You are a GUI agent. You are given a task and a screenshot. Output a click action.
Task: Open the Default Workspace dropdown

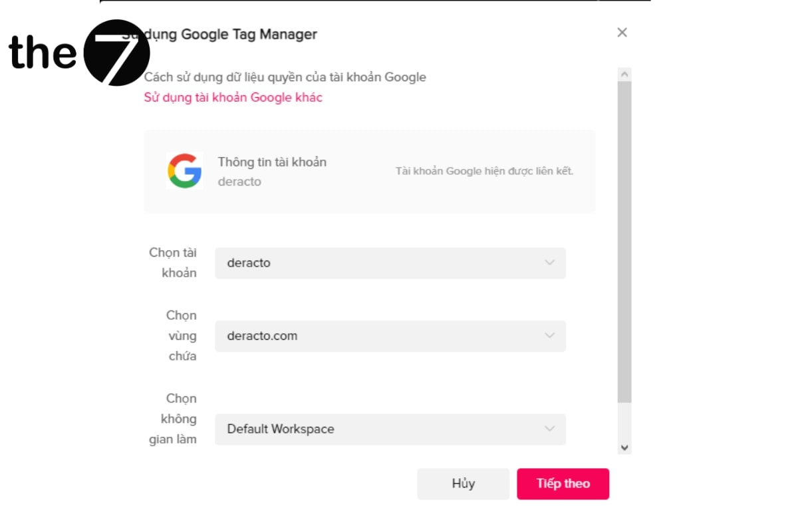pos(390,429)
